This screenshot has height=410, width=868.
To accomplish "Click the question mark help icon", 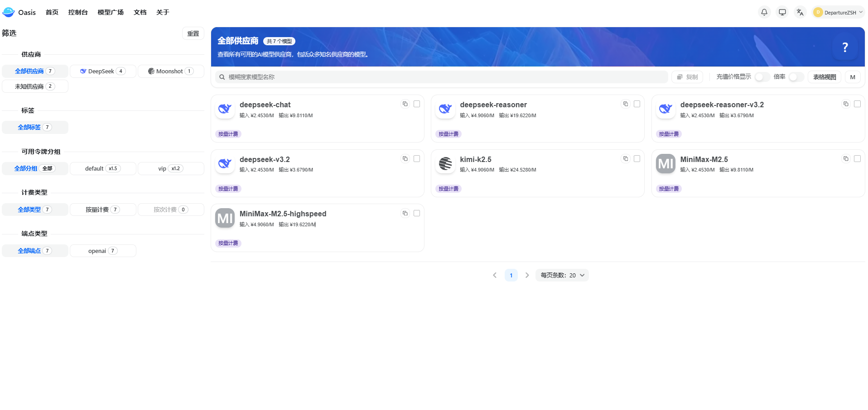I will [x=844, y=48].
